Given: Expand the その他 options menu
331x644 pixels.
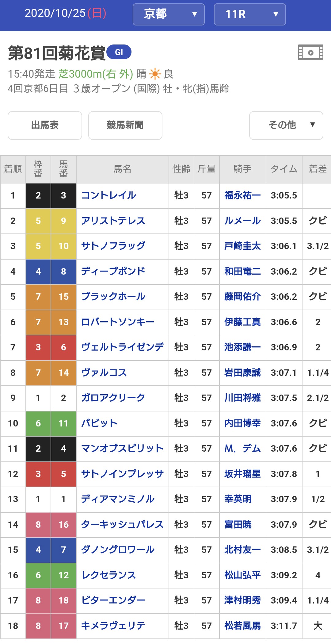Looking at the screenshot, I should (286, 125).
